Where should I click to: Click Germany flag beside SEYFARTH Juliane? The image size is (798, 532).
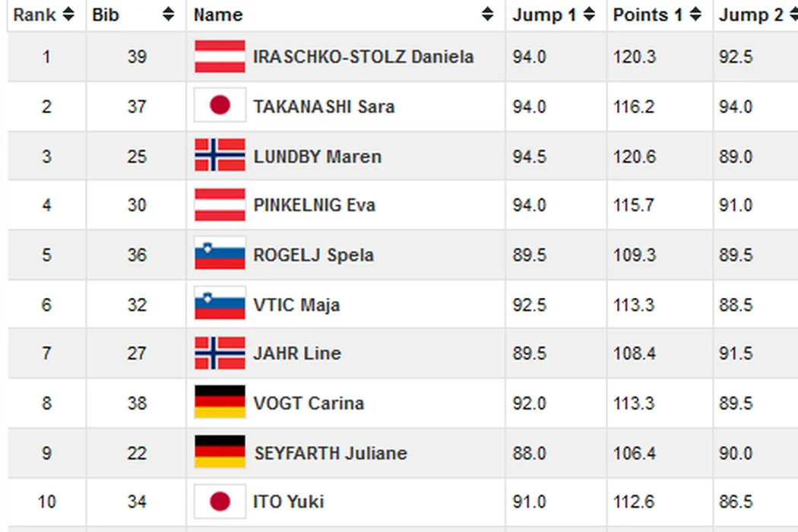pos(220,452)
